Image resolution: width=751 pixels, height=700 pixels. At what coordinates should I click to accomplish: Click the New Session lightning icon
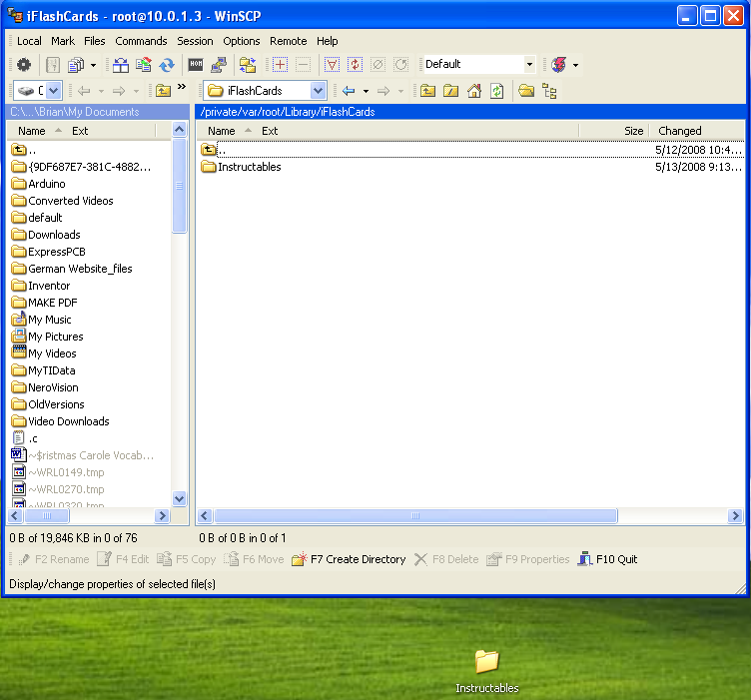pos(558,64)
